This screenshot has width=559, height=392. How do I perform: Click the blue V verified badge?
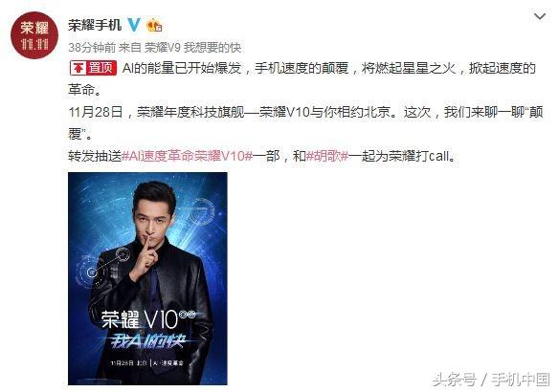point(134,25)
